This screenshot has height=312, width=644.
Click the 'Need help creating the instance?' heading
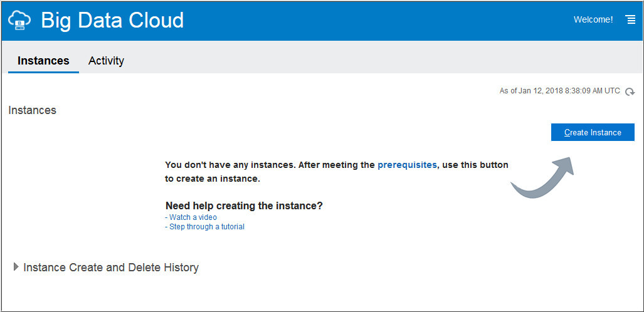point(244,205)
